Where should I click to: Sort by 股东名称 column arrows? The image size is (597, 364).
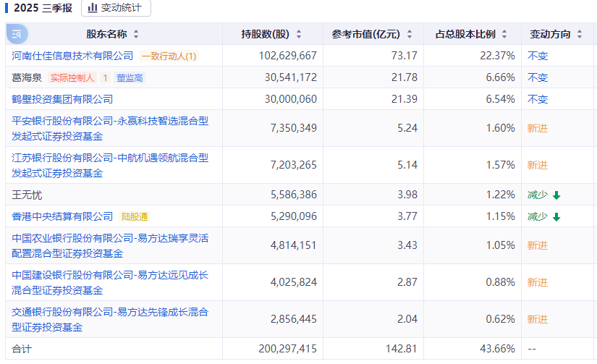[x=136, y=34]
